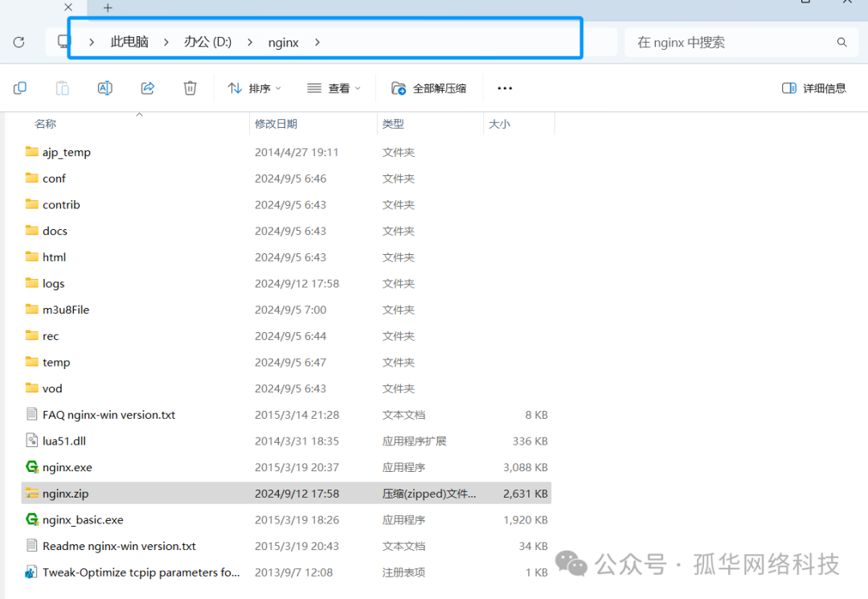Click the 全部解压缩 extract all icon
Image resolution: width=868 pixels, height=599 pixels.
click(428, 88)
